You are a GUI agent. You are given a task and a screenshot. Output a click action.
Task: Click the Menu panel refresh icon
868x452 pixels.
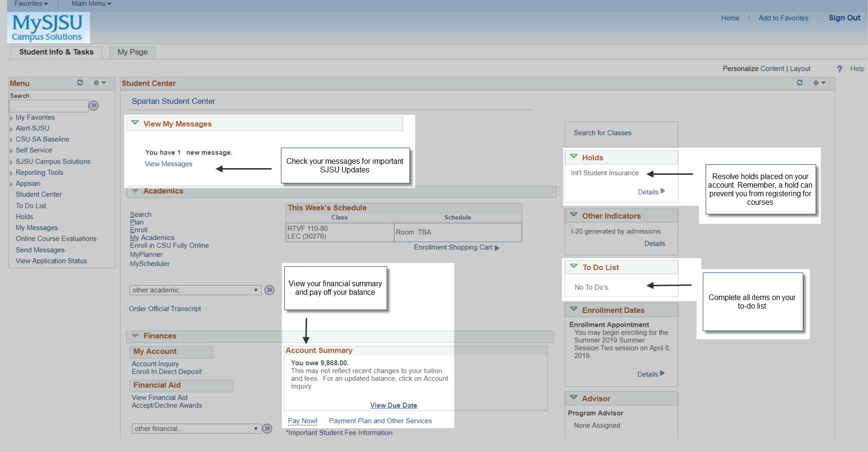pos(80,83)
